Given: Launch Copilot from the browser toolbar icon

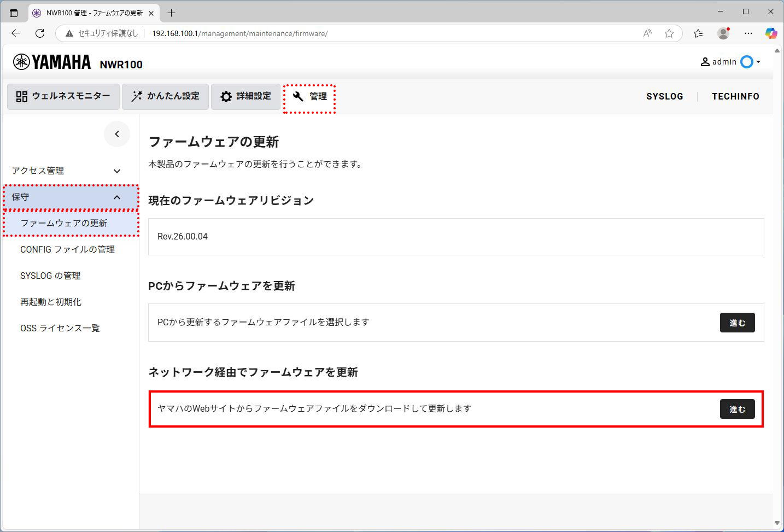Looking at the screenshot, I should point(771,33).
